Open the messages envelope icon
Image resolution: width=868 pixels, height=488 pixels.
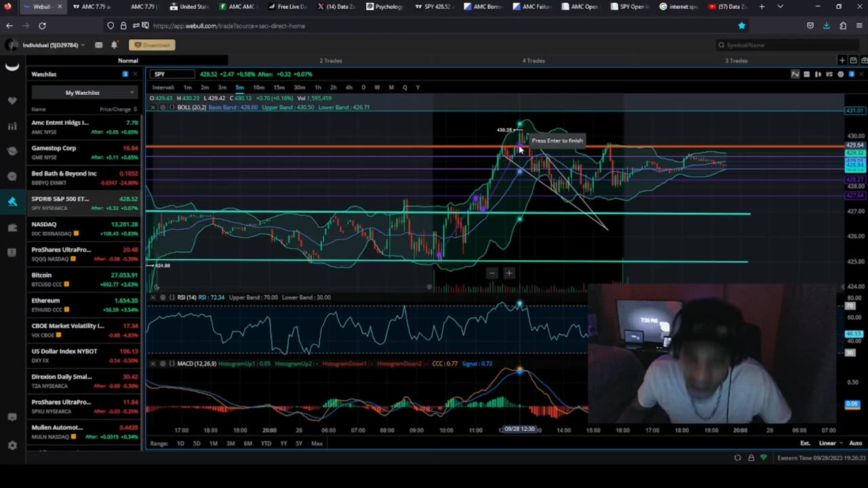click(x=98, y=45)
